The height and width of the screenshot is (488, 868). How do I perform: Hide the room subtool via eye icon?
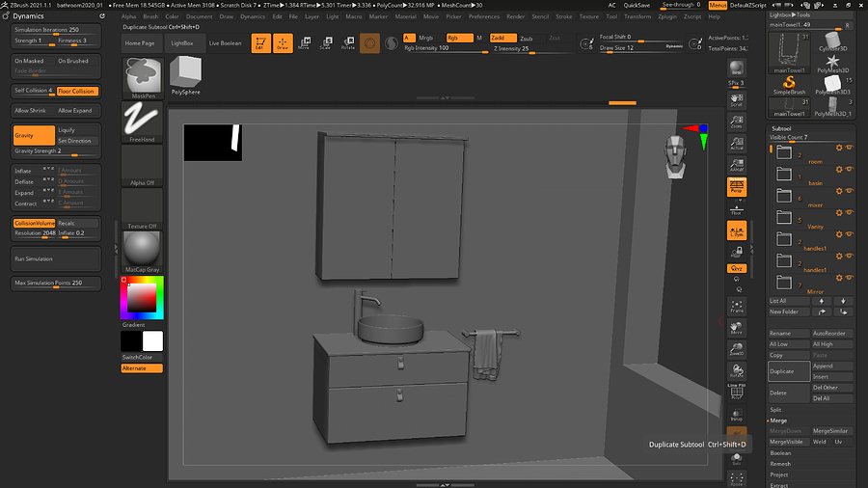point(849,148)
